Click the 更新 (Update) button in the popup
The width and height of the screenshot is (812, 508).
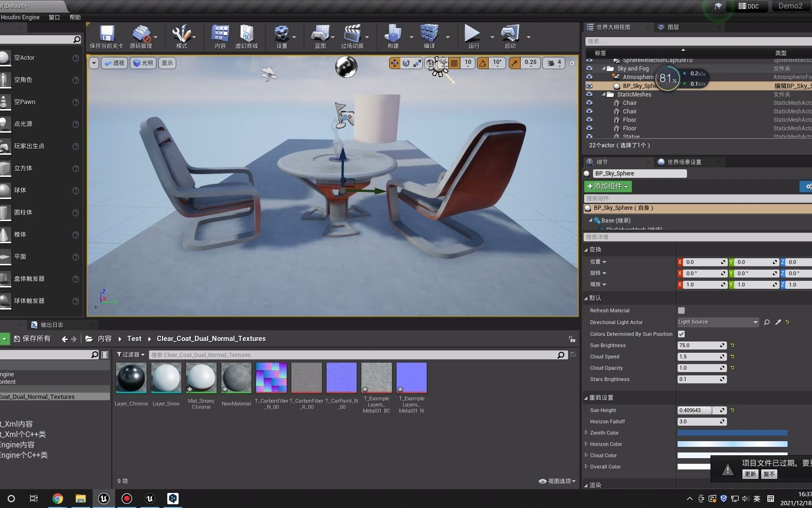click(750, 474)
